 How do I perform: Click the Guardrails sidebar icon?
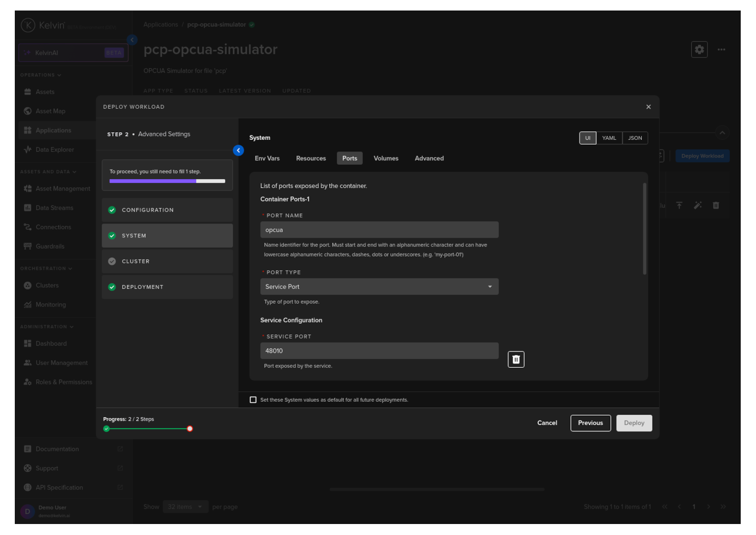click(x=28, y=246)
